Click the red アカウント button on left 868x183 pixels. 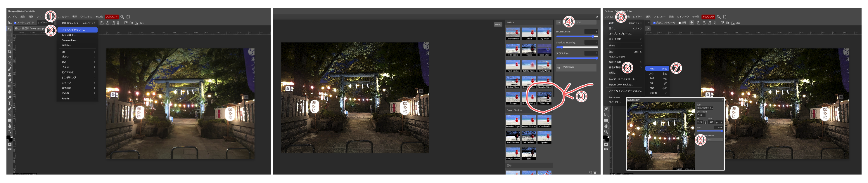tap(112, 17)
